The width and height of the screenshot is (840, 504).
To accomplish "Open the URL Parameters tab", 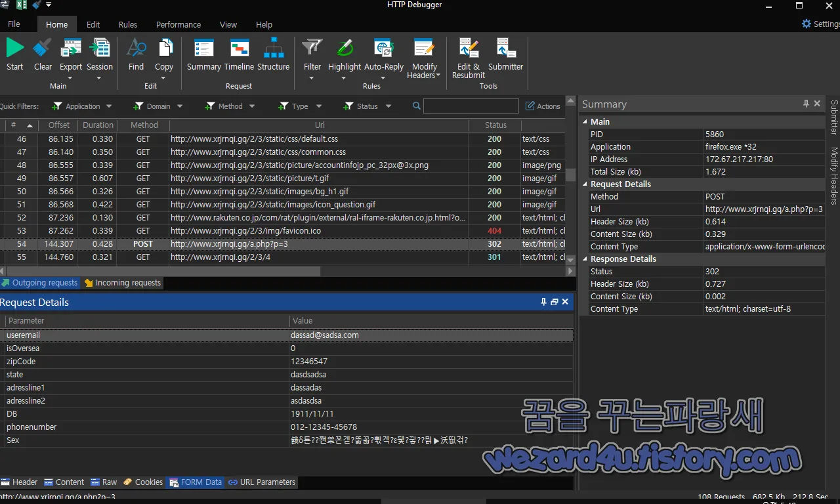I will (x=262, y=482).
